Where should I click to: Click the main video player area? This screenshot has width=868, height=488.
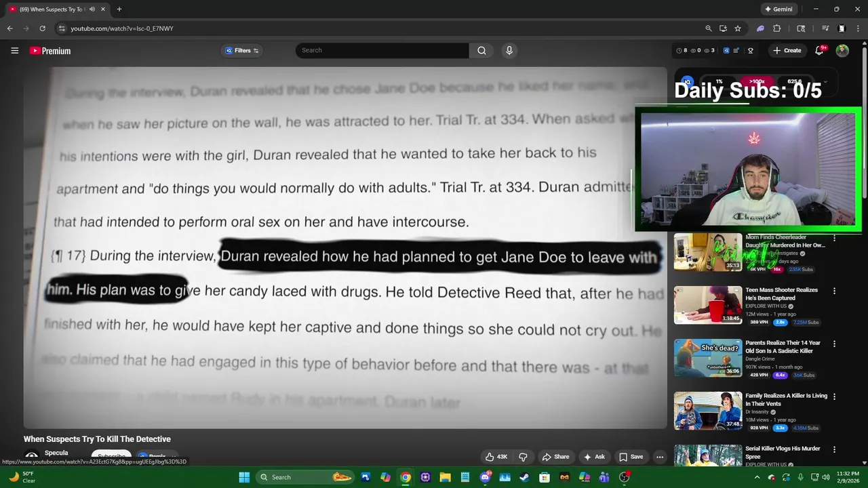coord(345,247)
